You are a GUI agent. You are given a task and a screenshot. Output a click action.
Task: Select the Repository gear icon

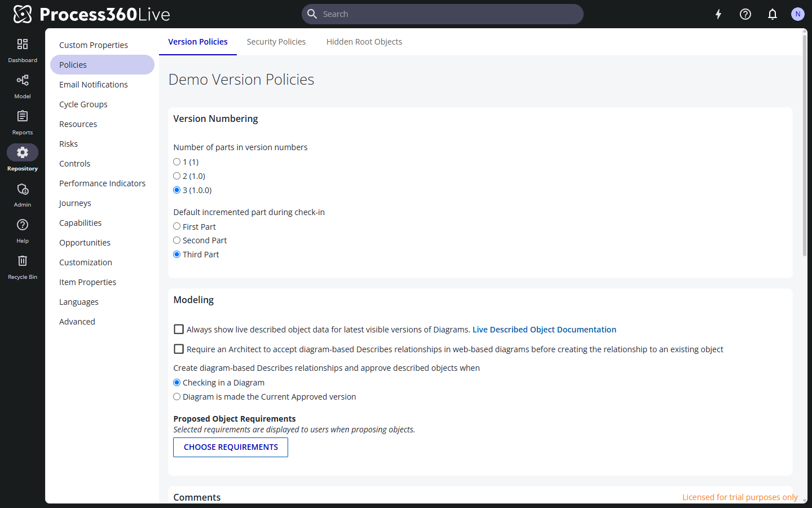23,152
